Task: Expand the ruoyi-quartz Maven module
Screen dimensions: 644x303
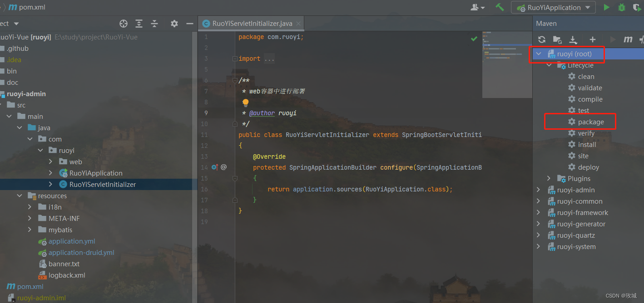Action: click(539, 235)
